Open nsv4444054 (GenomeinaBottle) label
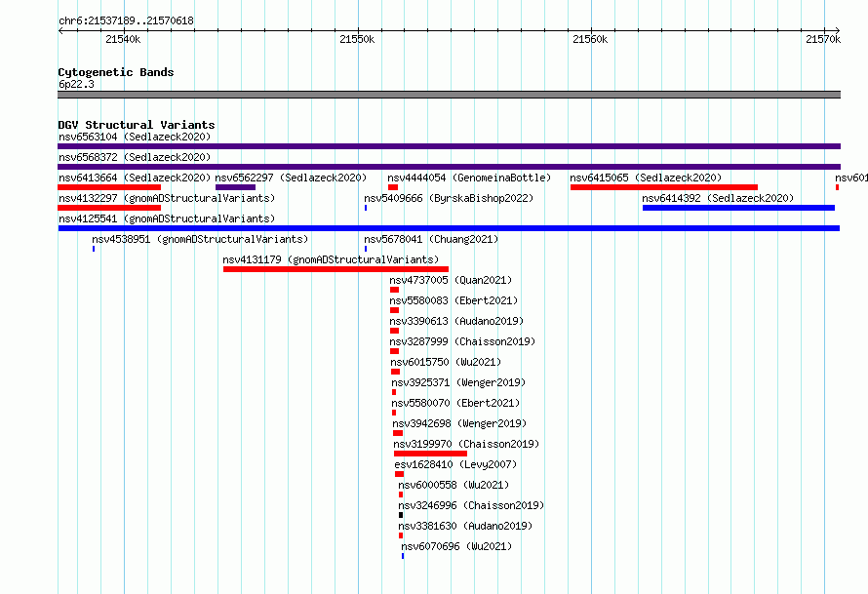 (x=469, y=178)
